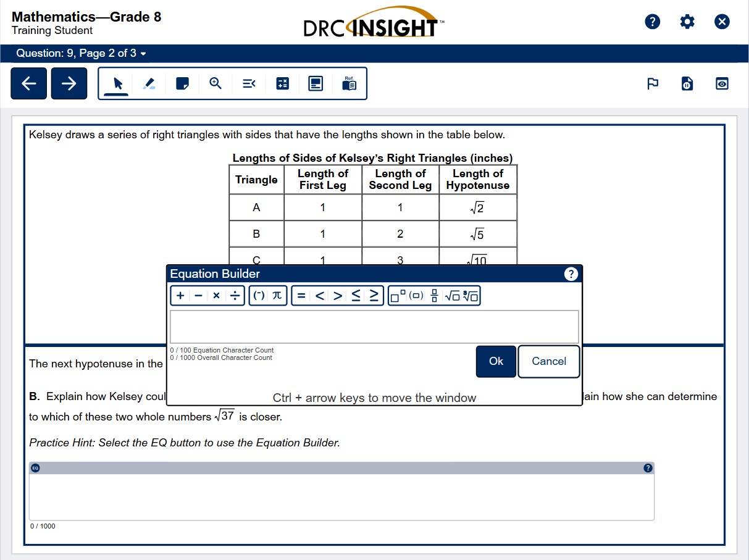Viewport: 749px width, 560px height.
Task: Click 'Length of Hypotenuse' table header
Action: click(478, 180)
